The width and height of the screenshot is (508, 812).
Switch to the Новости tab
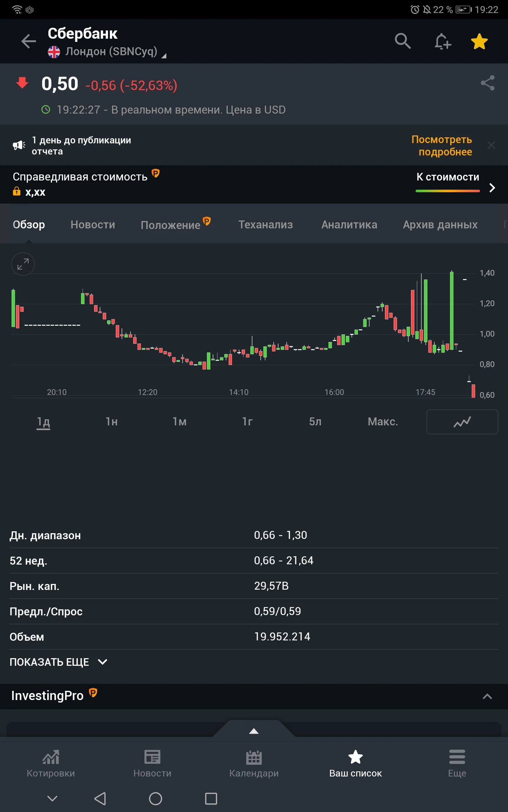(93, 225)
